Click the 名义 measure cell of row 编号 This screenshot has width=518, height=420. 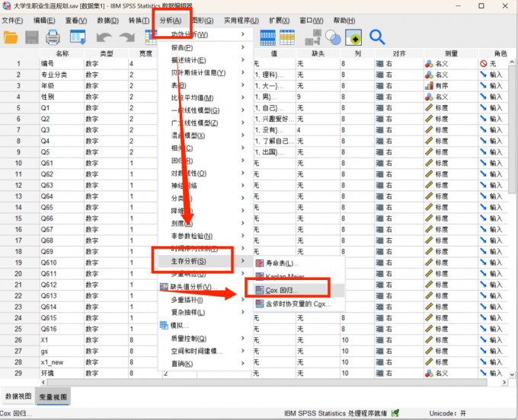451,64
